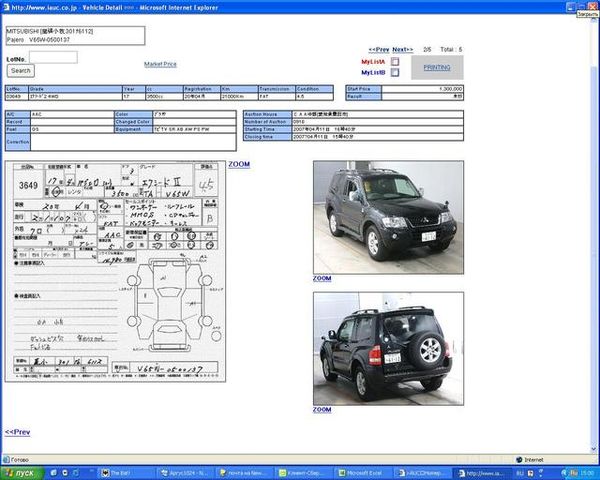This screenshot has height=480, width=600.
Task: Select the Closing Time value cell
Action: [x=378, y=137]
